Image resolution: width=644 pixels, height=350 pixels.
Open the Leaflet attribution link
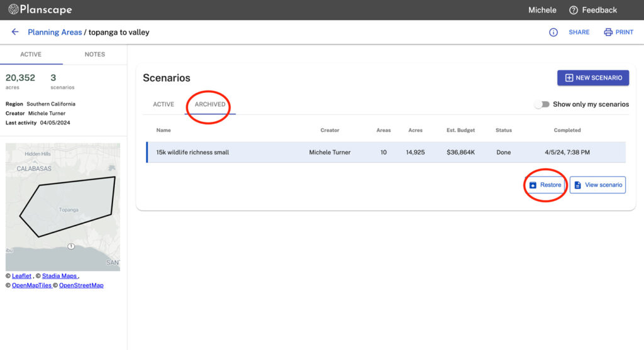pyautogui.click(x=21, y=276)
